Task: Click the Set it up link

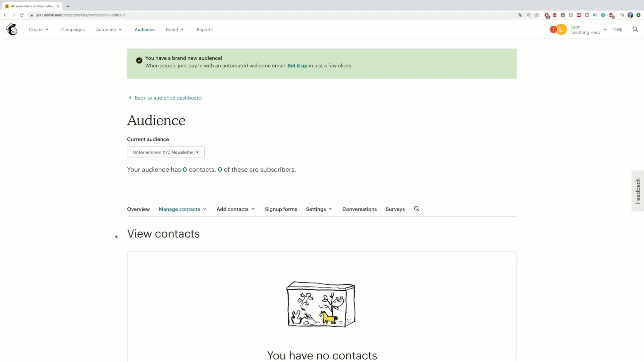Action: 297,65
